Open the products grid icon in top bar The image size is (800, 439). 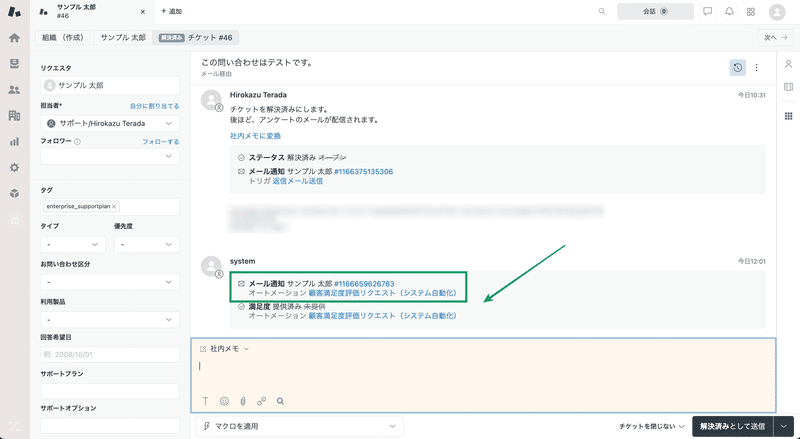[751, 11]
